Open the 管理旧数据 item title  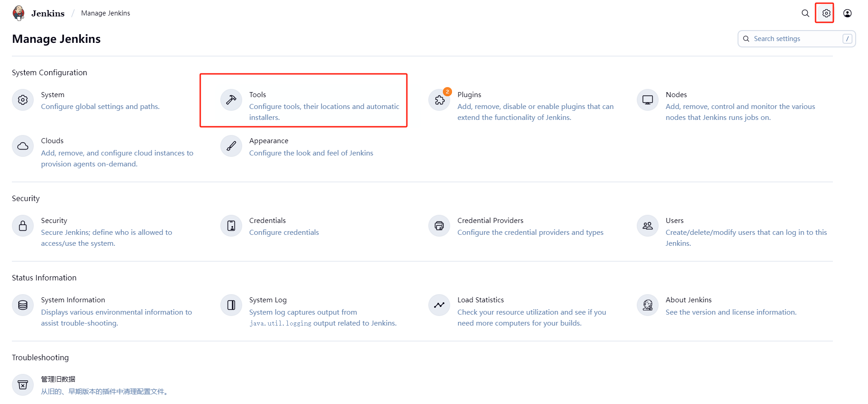[58, 379]
